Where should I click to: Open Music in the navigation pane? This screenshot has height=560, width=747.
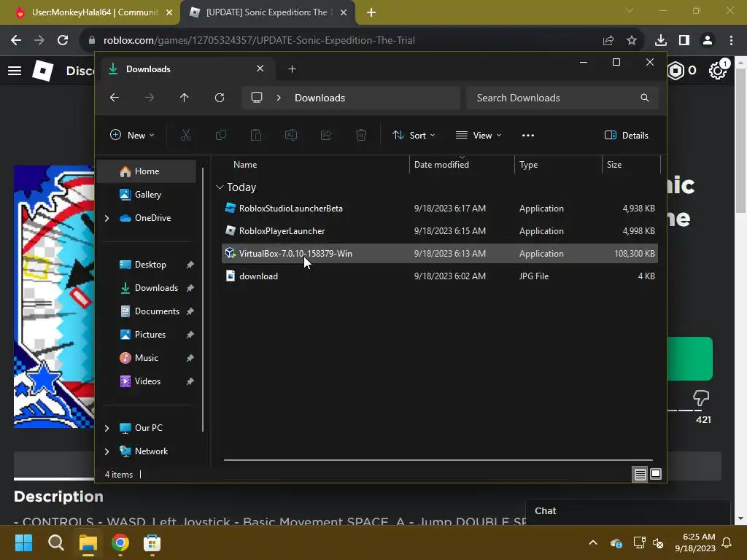(x=146, y=358)
